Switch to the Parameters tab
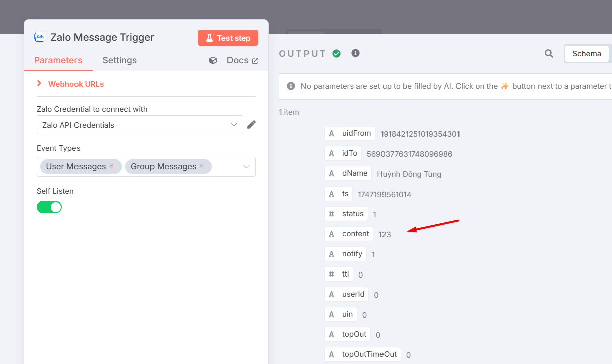612x364 pixels. [x=58, y=60]
